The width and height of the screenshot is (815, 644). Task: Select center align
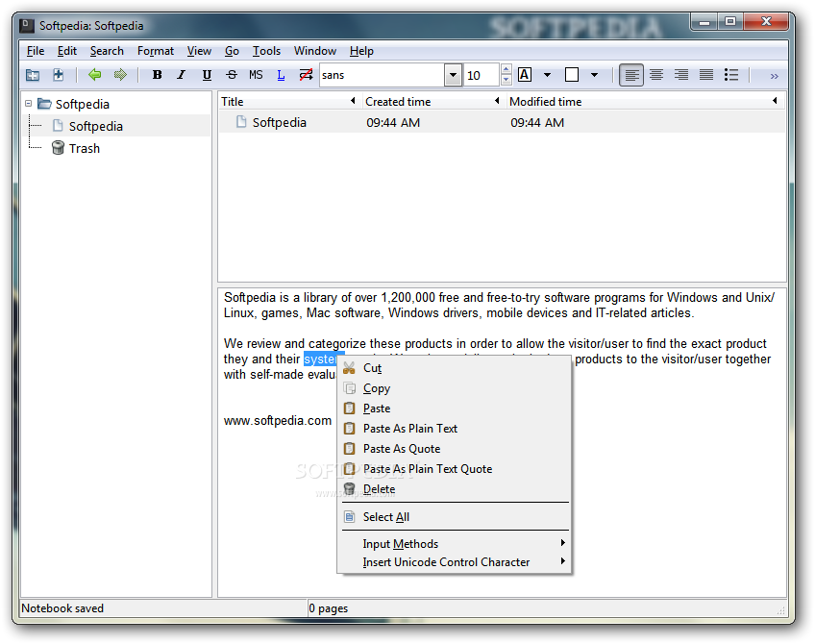[656, 75]
